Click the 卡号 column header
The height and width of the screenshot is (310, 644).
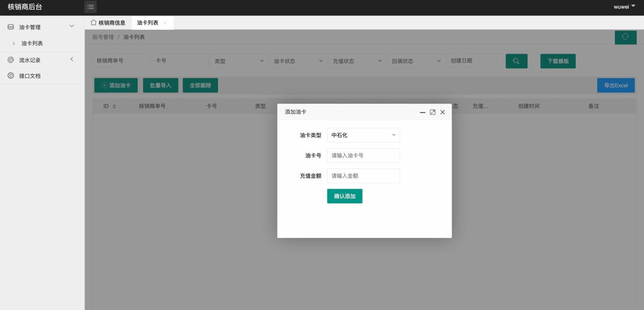click(212, 106)
